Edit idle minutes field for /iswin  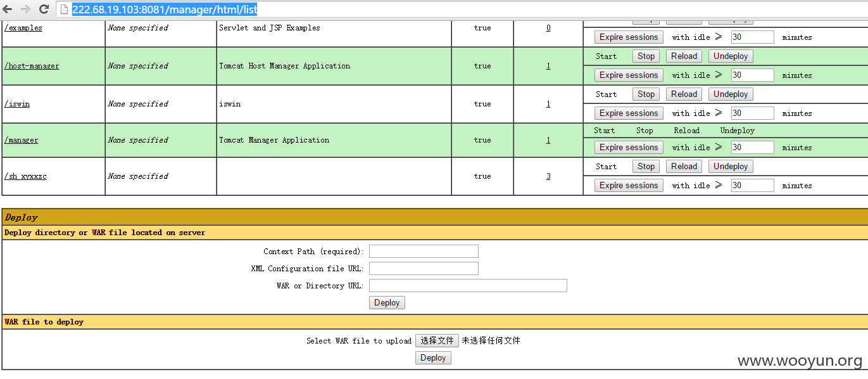(x=752, y=113)
